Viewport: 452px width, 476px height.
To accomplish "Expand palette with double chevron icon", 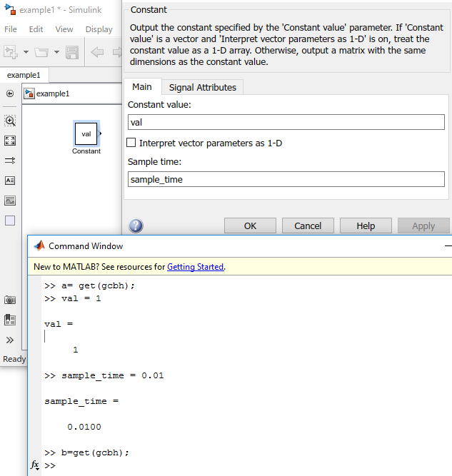I will point(10,340).
